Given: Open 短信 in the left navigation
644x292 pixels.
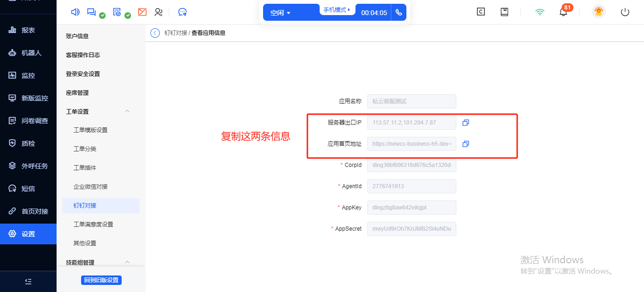Looking at the screenshot, I should point(28,189).
